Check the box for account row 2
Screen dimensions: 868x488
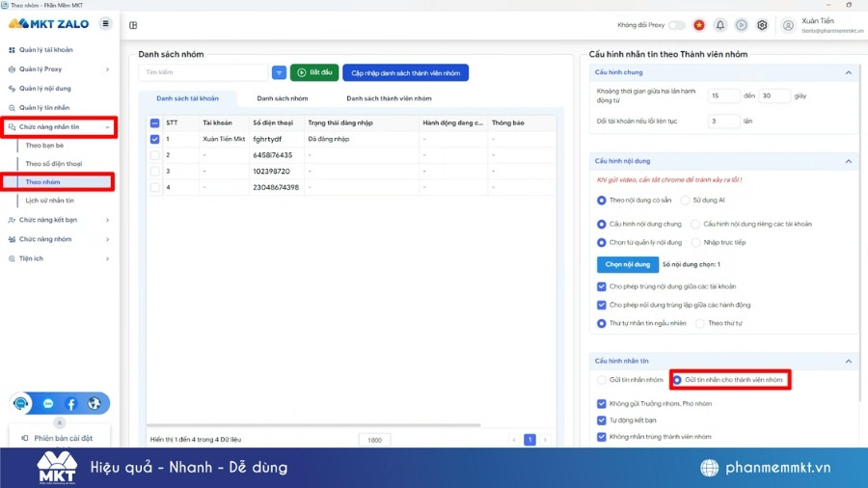[154, 155]
